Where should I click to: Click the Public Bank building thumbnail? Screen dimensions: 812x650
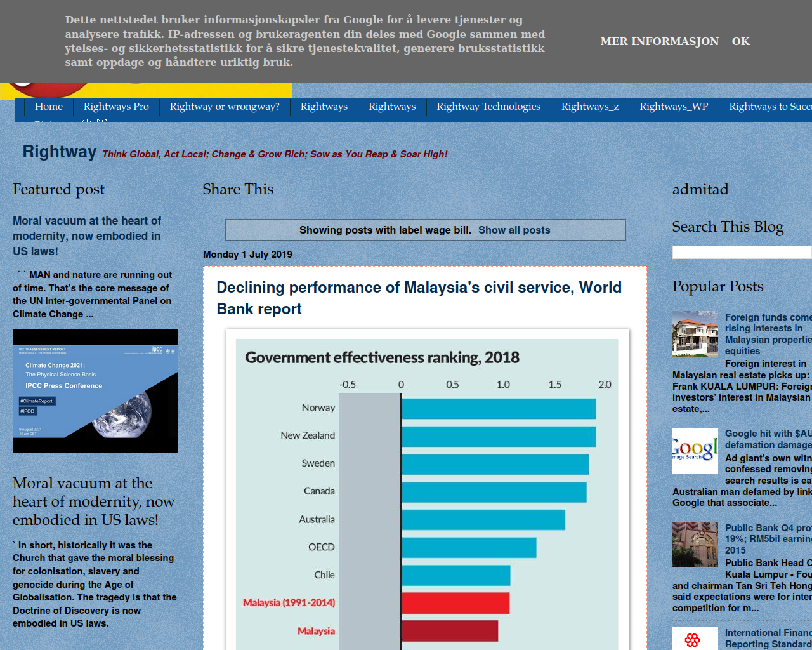(695, 545)
